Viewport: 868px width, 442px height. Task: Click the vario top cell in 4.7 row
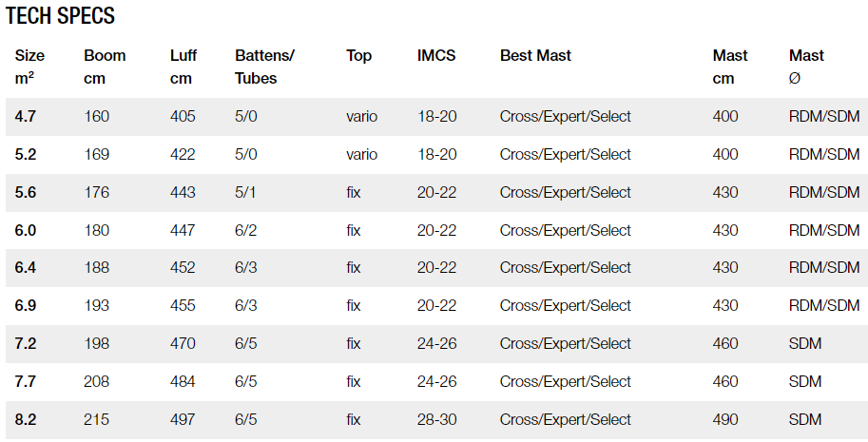coord(362,117)
